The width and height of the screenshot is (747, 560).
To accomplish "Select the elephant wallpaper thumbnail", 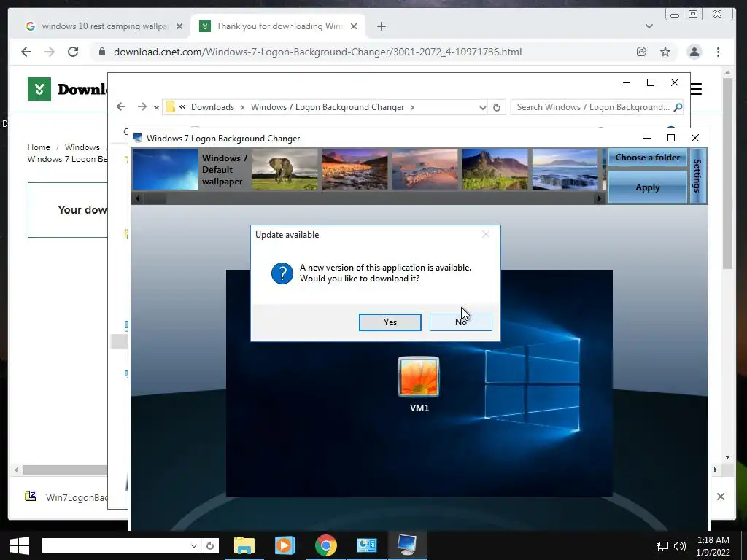I will (285, 169).
